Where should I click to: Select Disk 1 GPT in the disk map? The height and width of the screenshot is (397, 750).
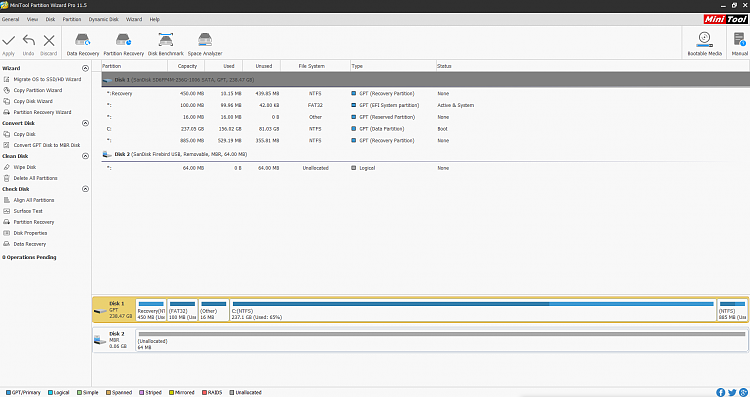(x=114, y=310)
